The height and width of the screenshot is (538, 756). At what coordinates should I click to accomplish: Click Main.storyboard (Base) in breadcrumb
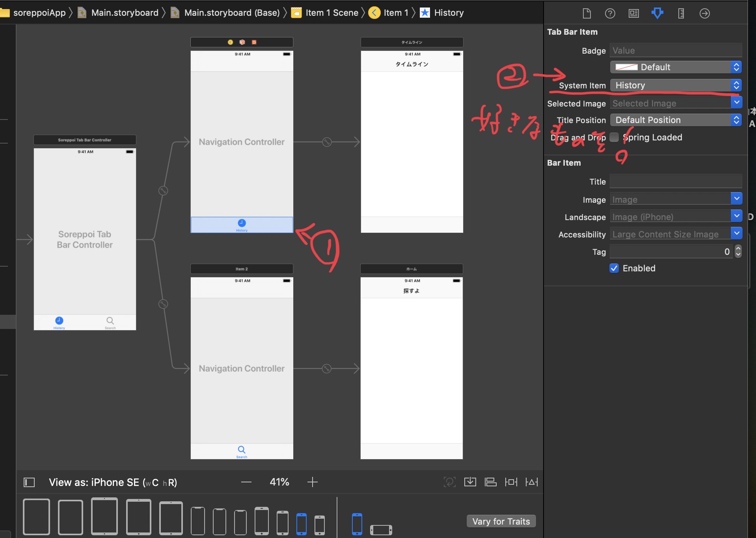[x=232, y=13]
